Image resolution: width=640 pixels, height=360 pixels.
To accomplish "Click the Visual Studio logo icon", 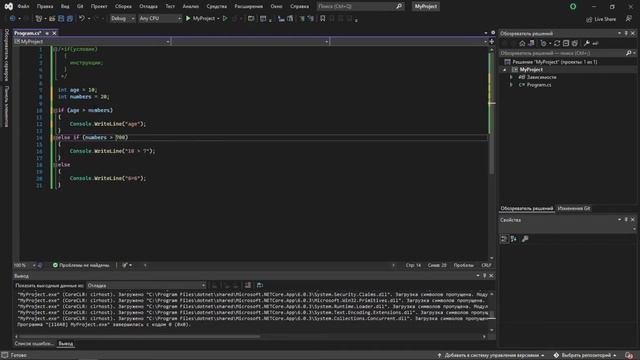I will 9,6.
